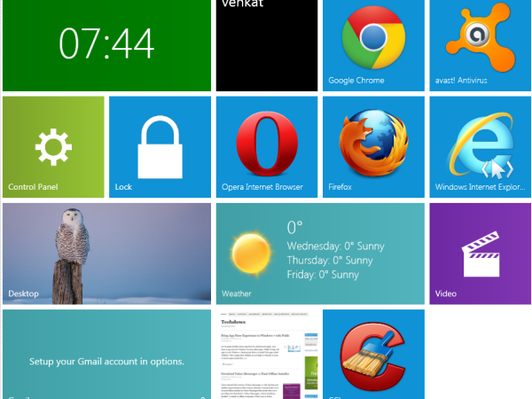Click the current 0° temperature reading

pyautogui.click(x=294, y=228)
